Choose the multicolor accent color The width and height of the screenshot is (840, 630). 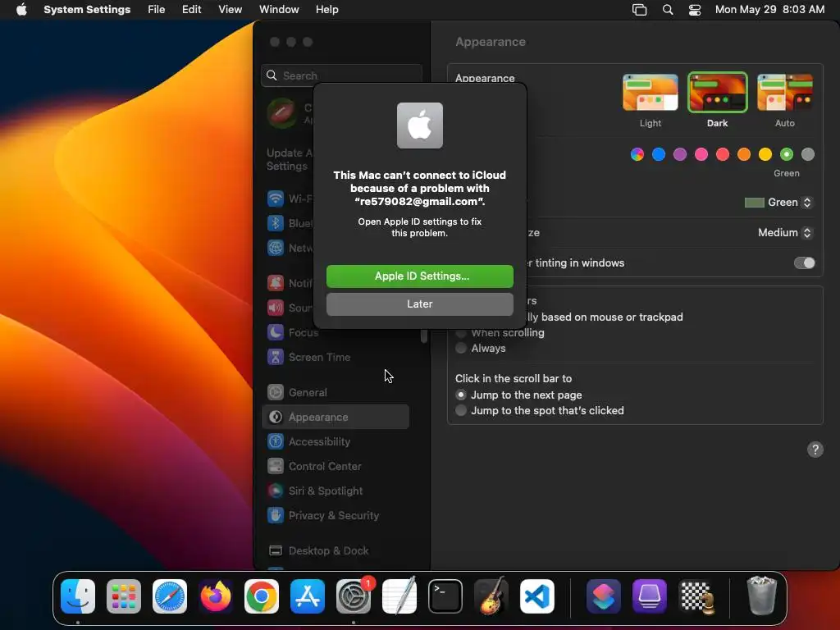(637, 155)
